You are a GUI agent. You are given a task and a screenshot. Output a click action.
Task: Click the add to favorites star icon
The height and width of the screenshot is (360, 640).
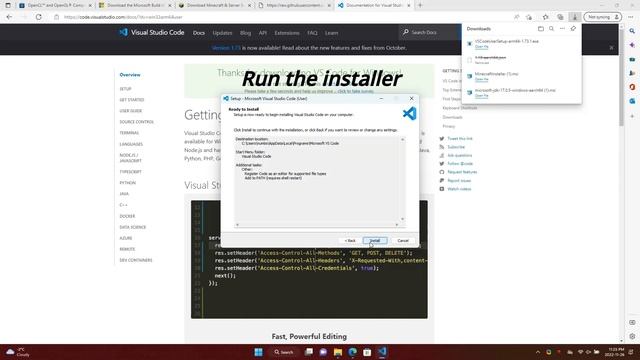529,17
